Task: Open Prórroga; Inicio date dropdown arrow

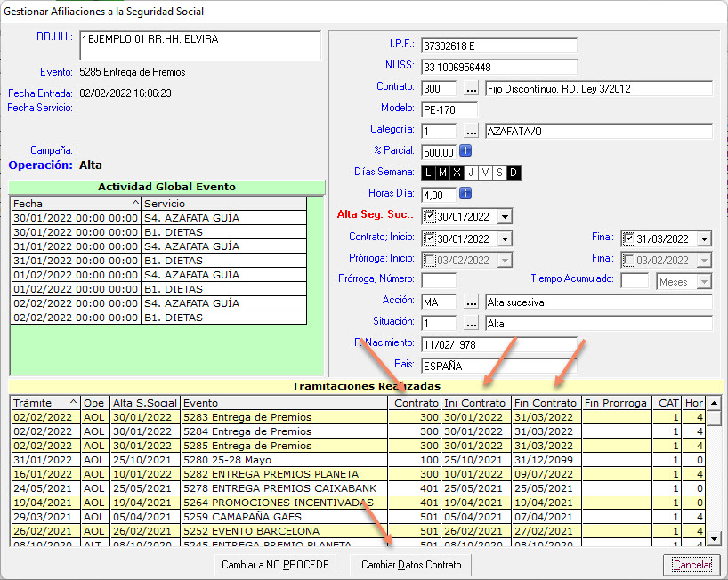Action: [505, 260]
